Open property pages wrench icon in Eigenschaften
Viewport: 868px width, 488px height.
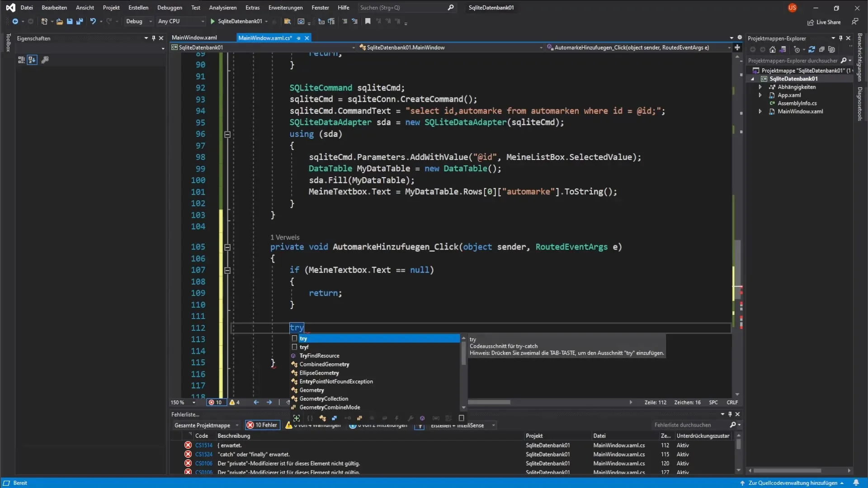[x=45, y=60]
